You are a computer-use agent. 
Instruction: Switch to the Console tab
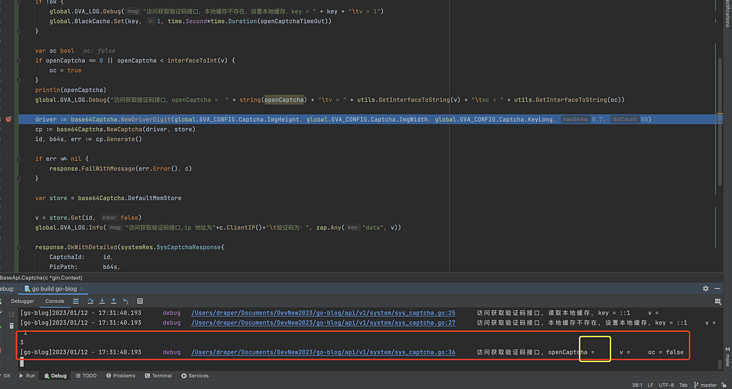[55, 301]
